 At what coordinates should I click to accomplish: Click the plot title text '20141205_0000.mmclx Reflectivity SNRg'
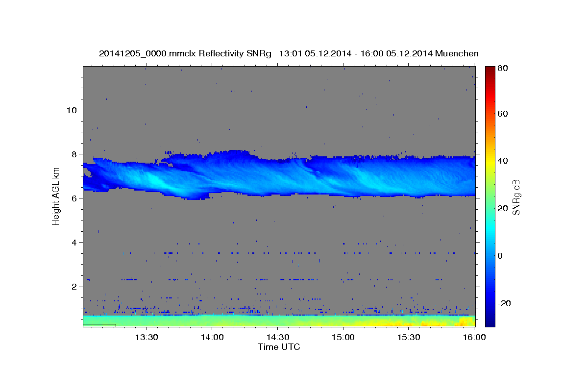[185, 53]
